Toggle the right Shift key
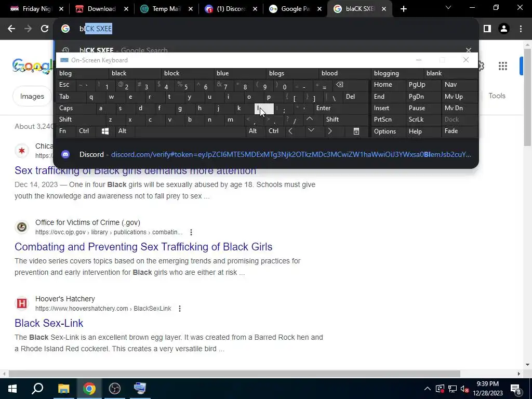The image size is (532, 399). pyautogui.click(x=345, y=119)
